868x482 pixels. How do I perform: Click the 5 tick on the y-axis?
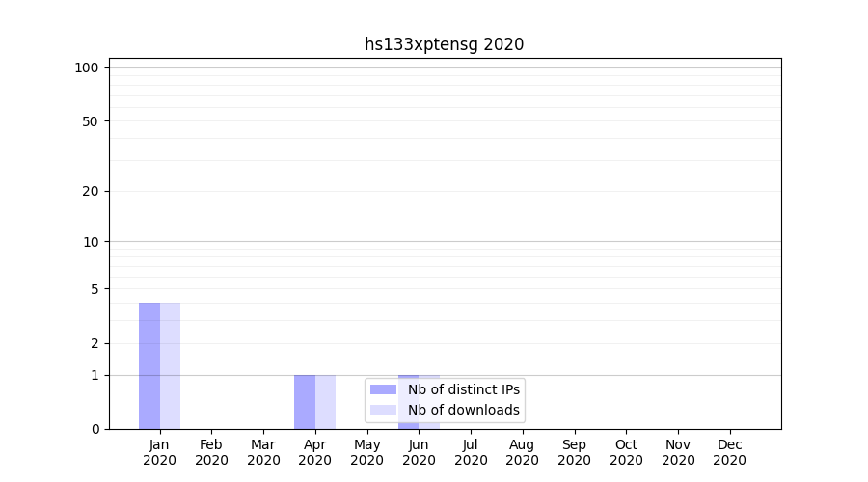coord(95,289)
